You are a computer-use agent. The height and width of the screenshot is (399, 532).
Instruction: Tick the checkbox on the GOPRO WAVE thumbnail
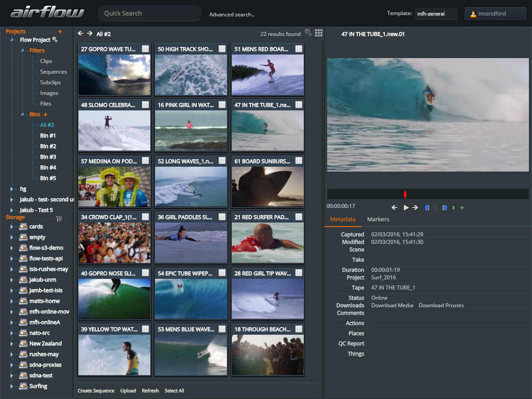click(x=145, y=49)
